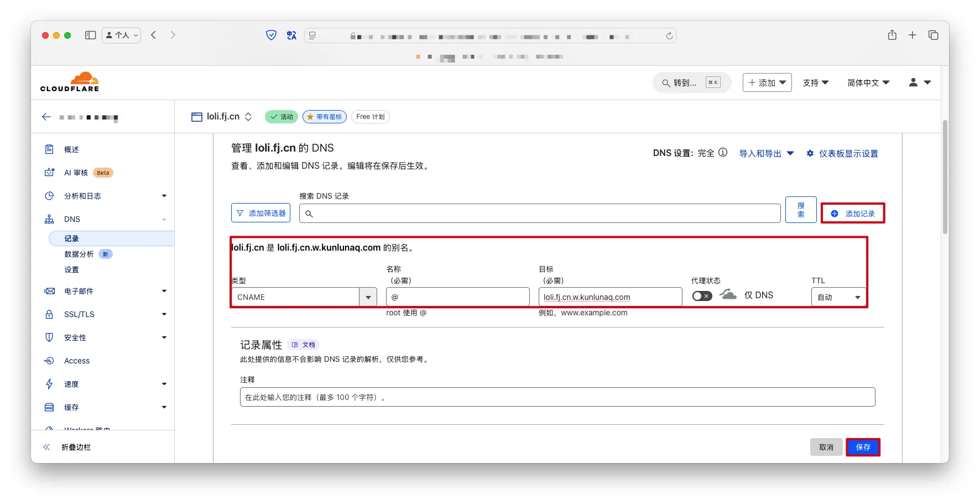Click the 注释 comment input field

point(557,397)
